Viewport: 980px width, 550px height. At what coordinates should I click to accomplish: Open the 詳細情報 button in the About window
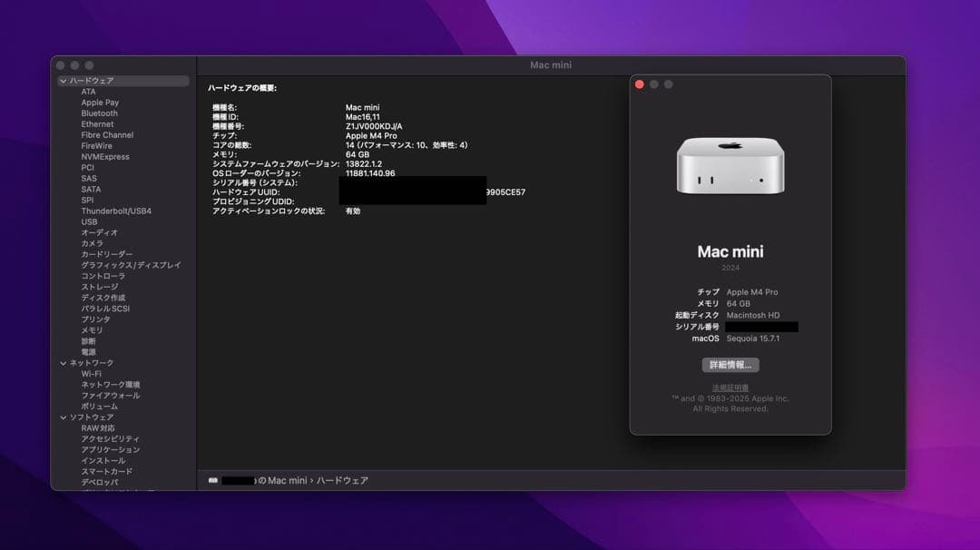[731, 364]
